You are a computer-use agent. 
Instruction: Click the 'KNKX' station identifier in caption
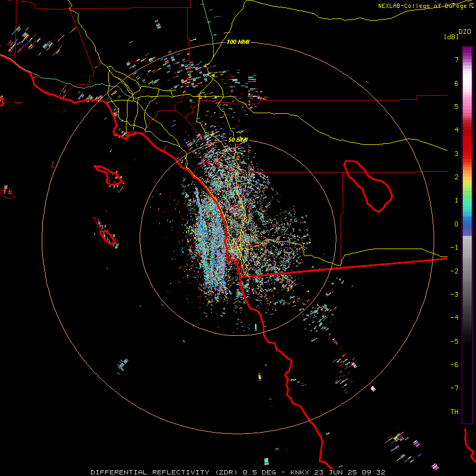point(300,472)
